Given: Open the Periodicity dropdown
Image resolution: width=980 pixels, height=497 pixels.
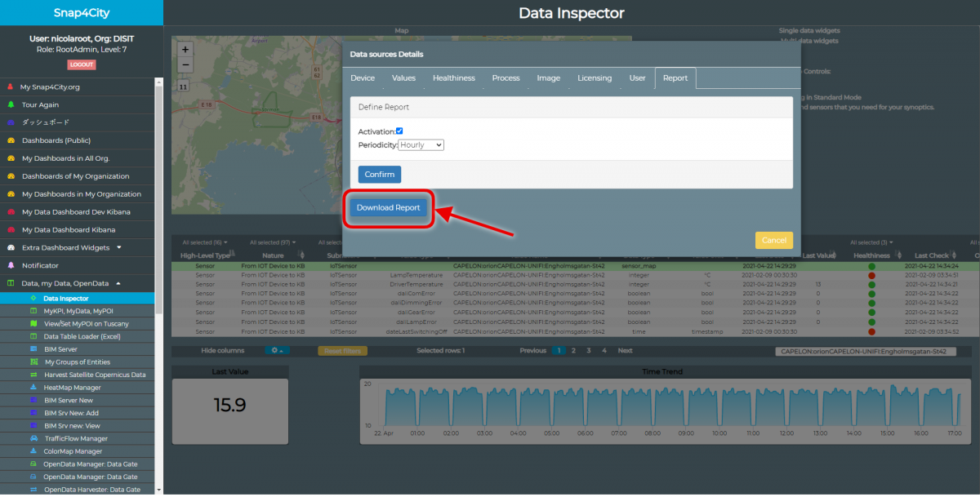Looking at the screenshot, I should coord(421,144).
